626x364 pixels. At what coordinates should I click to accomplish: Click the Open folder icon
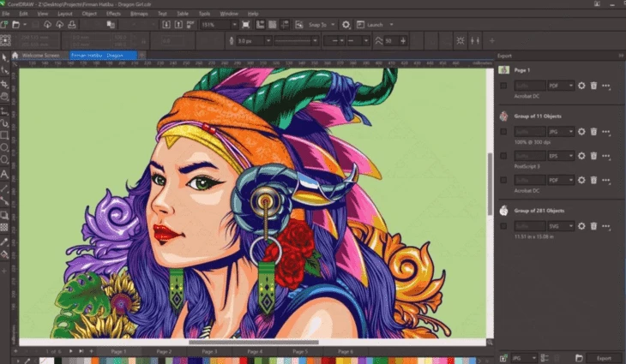(16, 25)
